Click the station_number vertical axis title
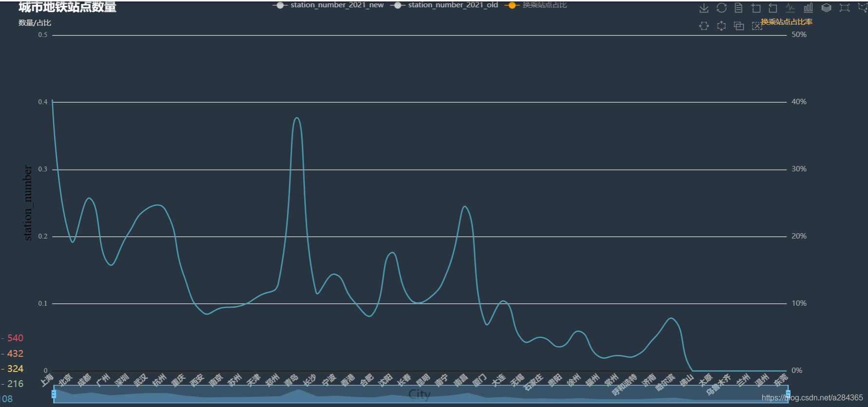The image size is (868, 407). point(28,203)
